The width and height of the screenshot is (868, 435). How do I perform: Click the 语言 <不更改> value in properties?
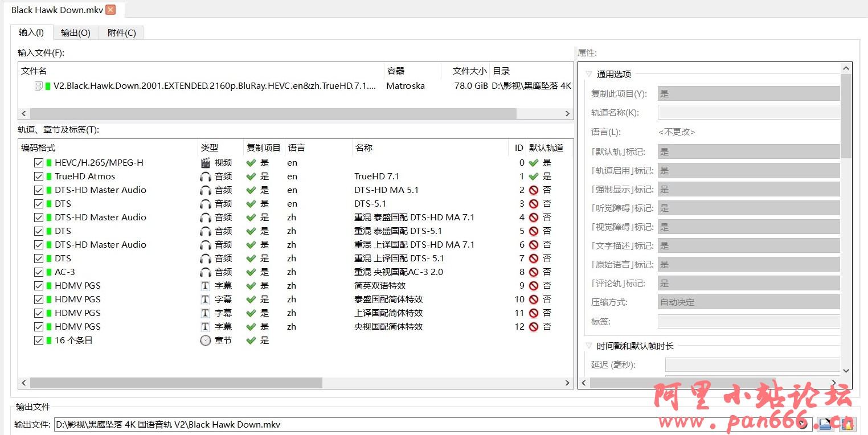(677, 132)
